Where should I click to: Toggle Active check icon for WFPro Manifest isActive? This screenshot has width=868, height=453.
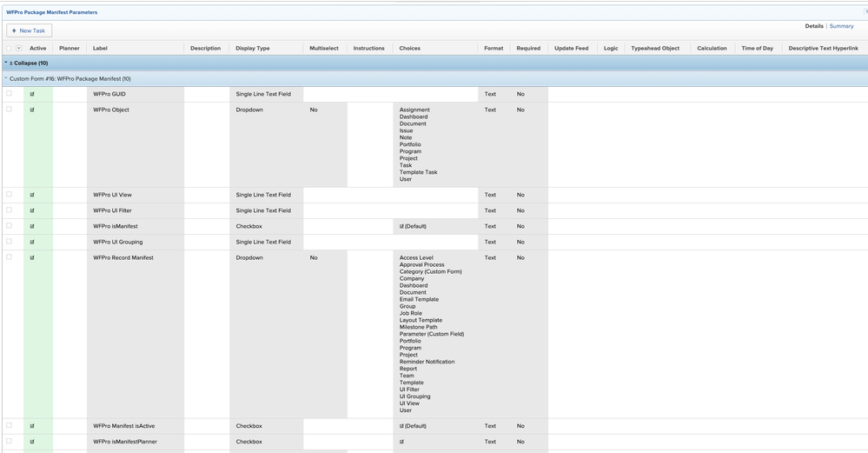(32, 426)
